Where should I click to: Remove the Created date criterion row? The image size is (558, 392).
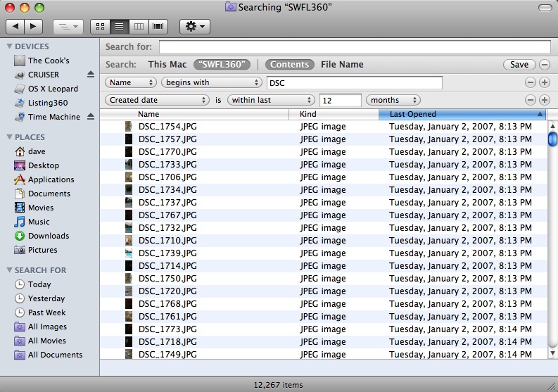tap(531, 100)
